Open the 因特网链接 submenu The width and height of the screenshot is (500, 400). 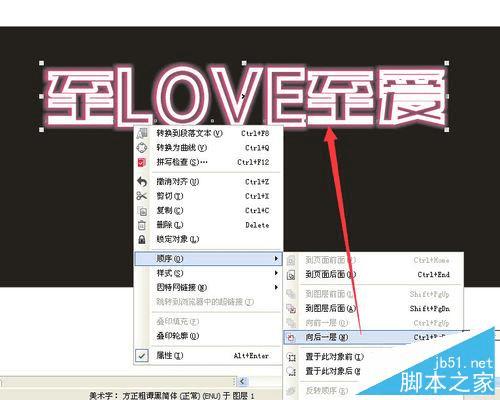pos(209,287)
